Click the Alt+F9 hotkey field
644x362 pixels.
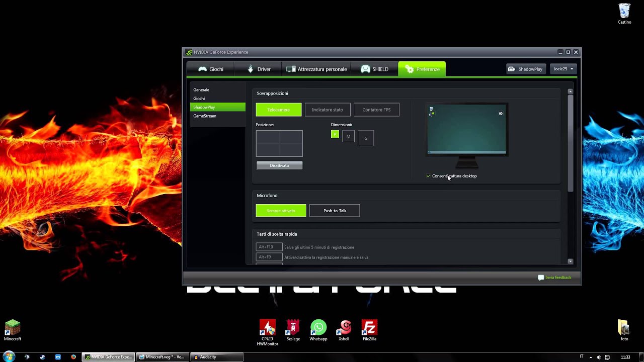pos(269,257)
